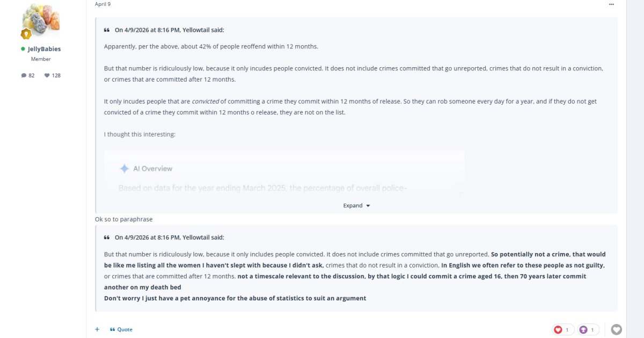Click the dropdown arrow next to Expand
Screen dimensions: 644x338
tap(368, 206)
